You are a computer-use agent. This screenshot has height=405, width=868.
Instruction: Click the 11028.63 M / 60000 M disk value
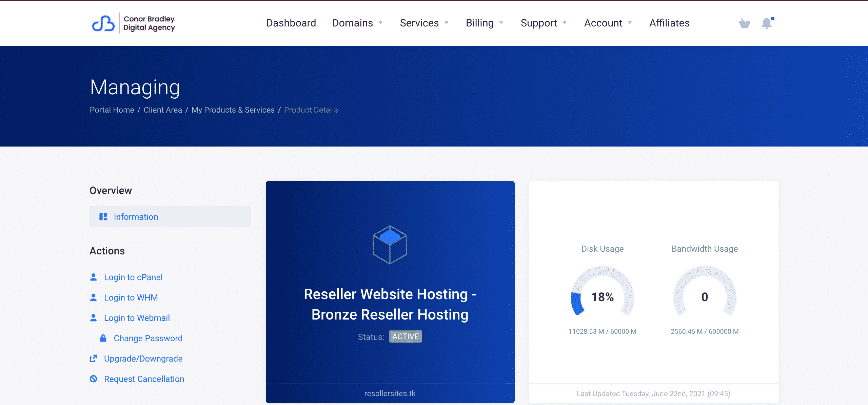(x=603, y=331)
